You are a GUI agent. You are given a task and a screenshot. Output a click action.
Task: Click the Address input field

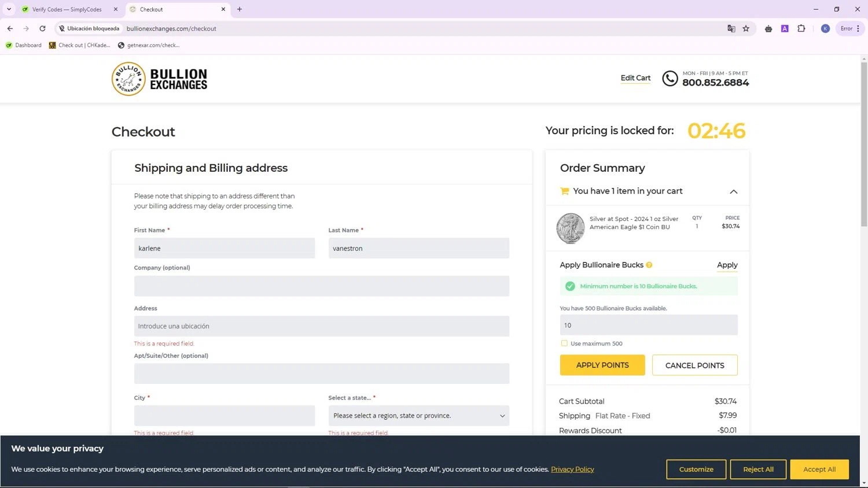coord(322,326)
